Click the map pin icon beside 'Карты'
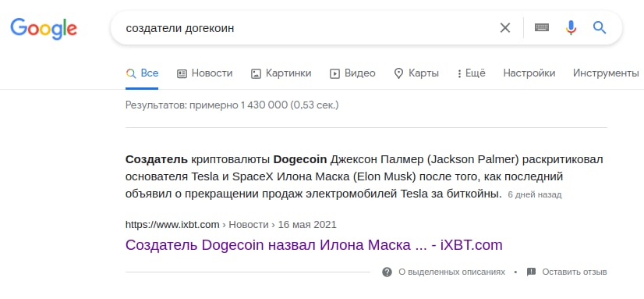The image size is (644, 299). 398,73
